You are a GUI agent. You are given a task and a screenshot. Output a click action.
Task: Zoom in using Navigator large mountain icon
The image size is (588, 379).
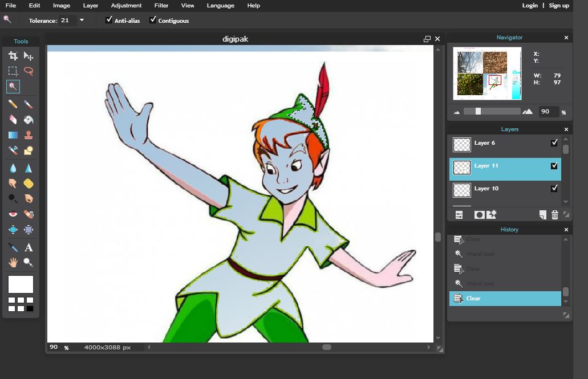pos(528,111)
